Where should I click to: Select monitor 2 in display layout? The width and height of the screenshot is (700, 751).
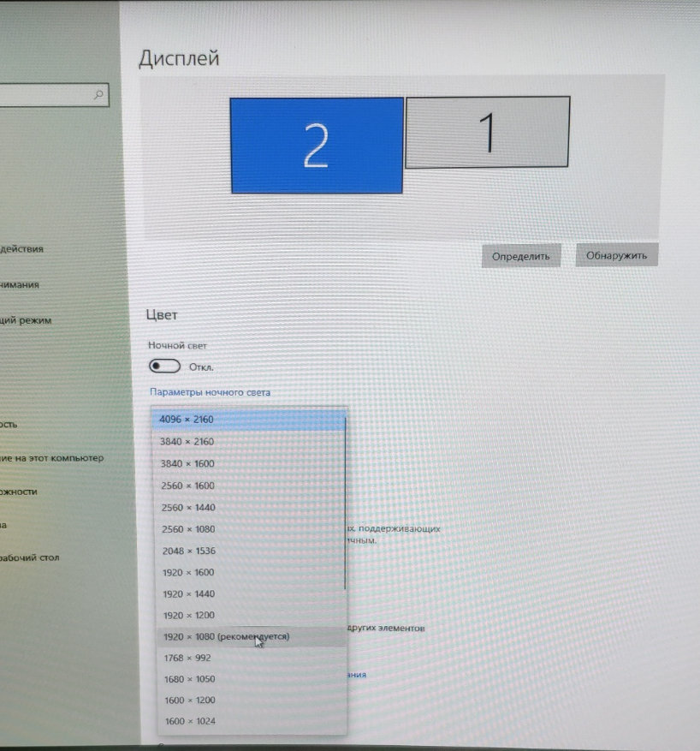pos(316,146)
